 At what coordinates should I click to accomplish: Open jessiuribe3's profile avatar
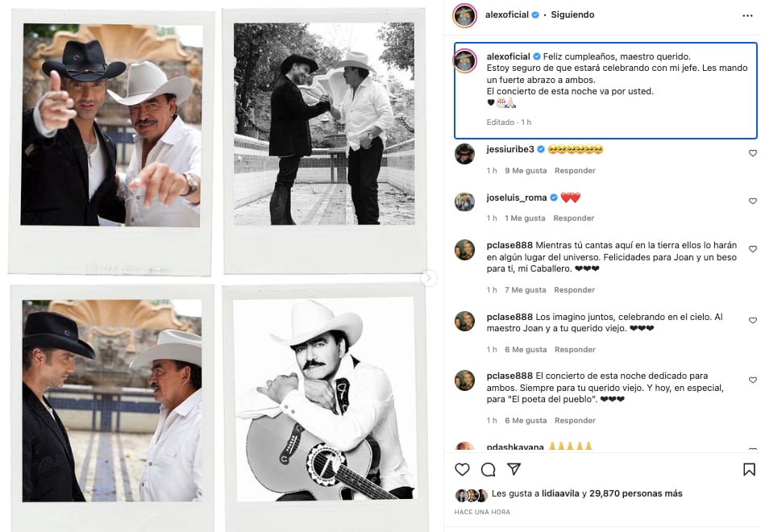pos(464,154)
